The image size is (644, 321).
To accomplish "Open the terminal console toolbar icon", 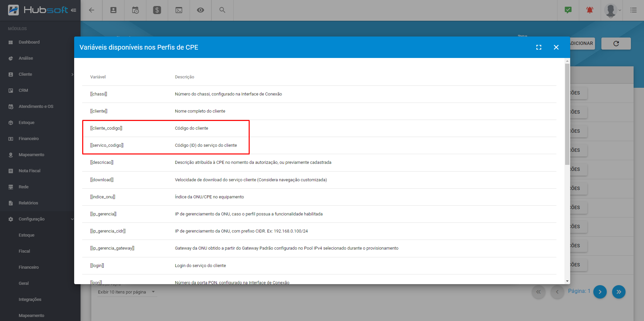I will coord(179,10).
